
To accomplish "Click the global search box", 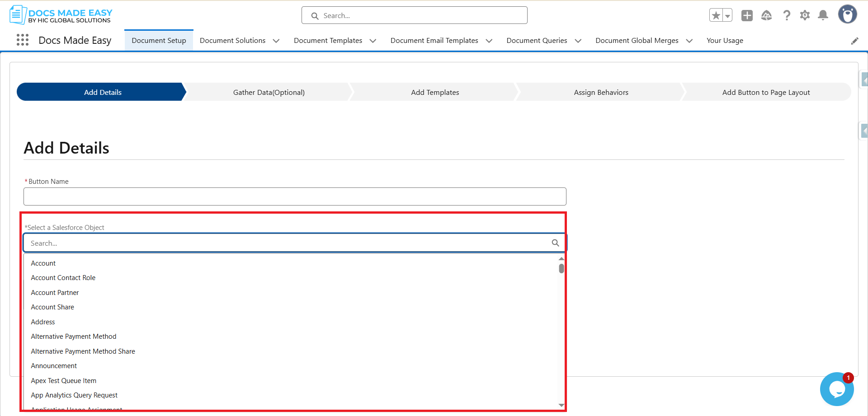I will coord(415,15).
